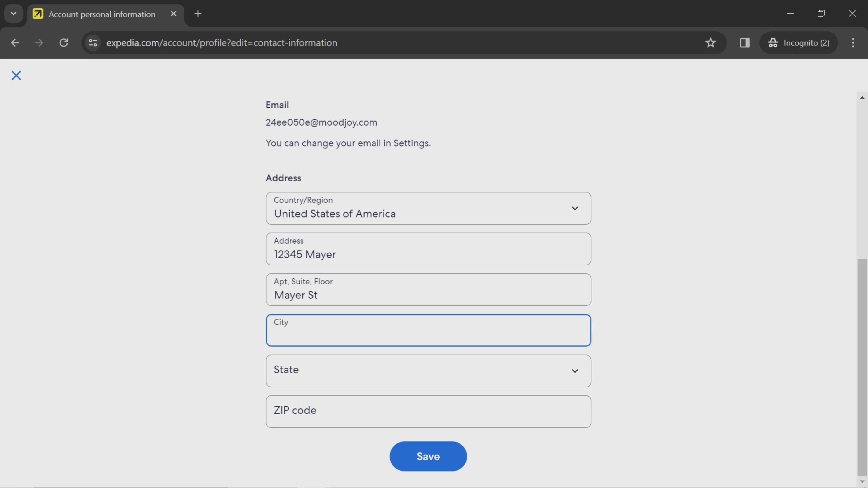Click the browser sidebar toggle icon
This screenshot has width=868, height=488.
(x=745, y=42)
